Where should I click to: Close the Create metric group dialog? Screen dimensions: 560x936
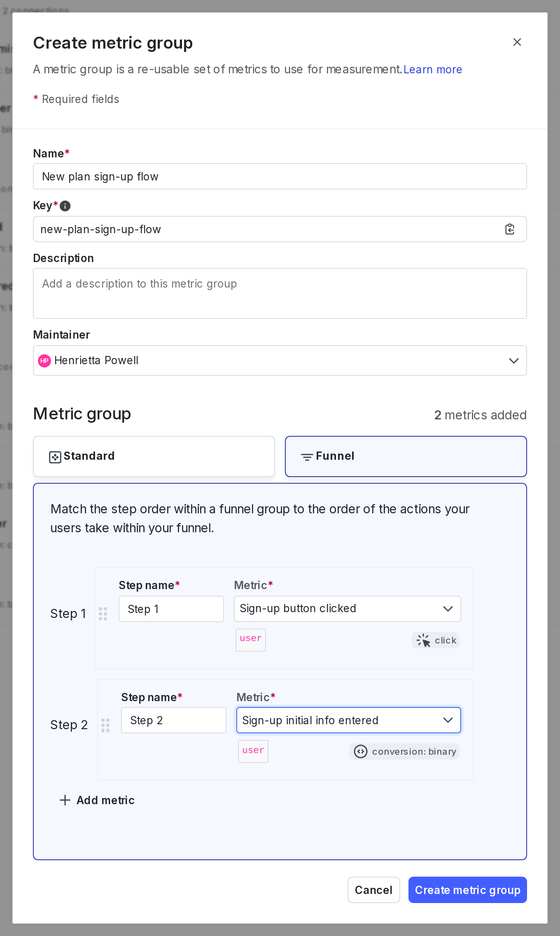(x=517, y=42)
